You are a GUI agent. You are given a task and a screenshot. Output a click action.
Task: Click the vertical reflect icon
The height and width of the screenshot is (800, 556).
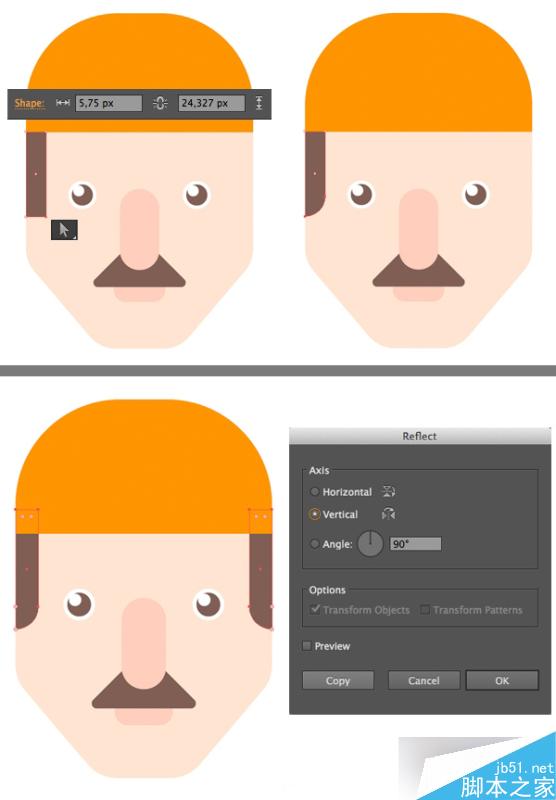coord(389,514)
